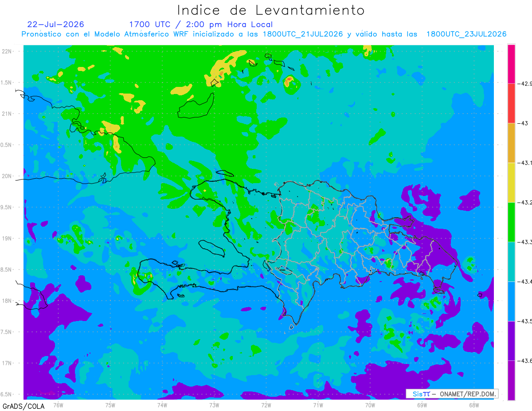
Task: Pick the purple segment below -43.5
Action: pos(511,341)
